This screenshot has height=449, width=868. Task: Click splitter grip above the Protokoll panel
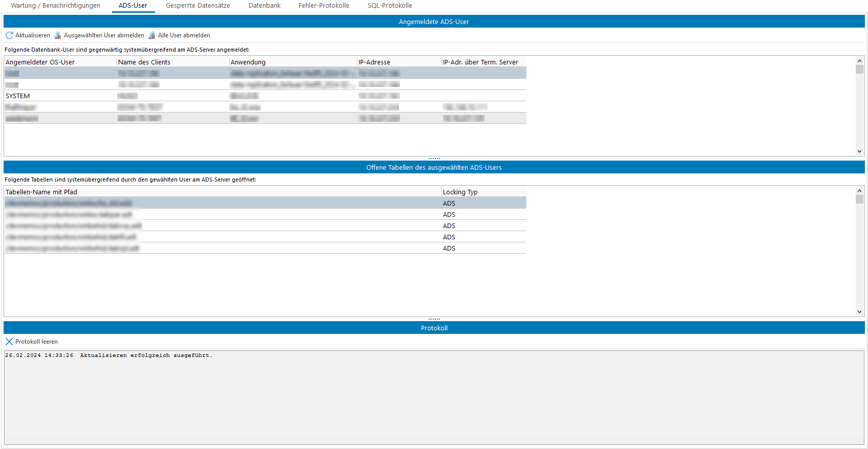point(434,319)
